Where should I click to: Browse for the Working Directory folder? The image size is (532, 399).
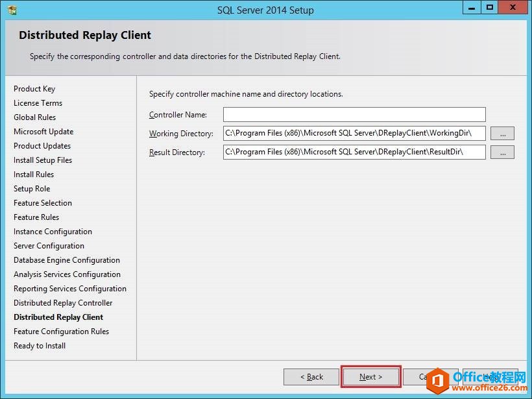tap(503, 134)
